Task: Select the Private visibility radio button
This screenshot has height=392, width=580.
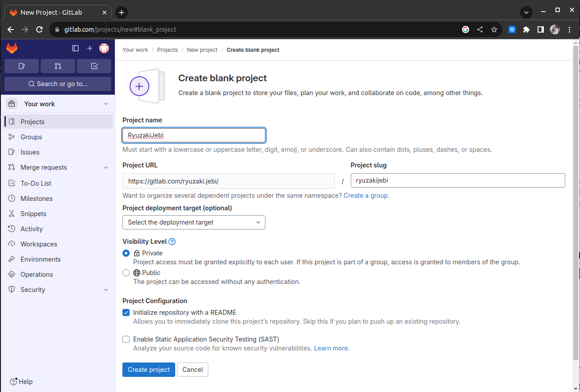Action: 126,253
